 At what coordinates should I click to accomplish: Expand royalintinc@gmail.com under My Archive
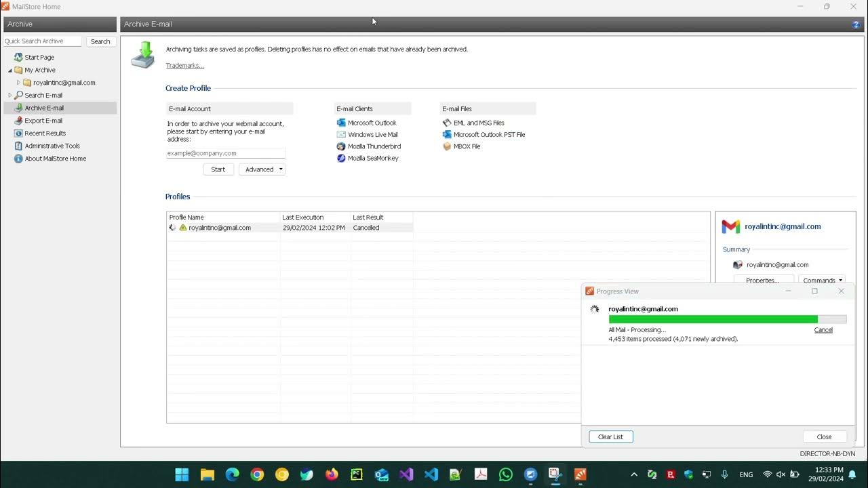[x=19, y=83]
